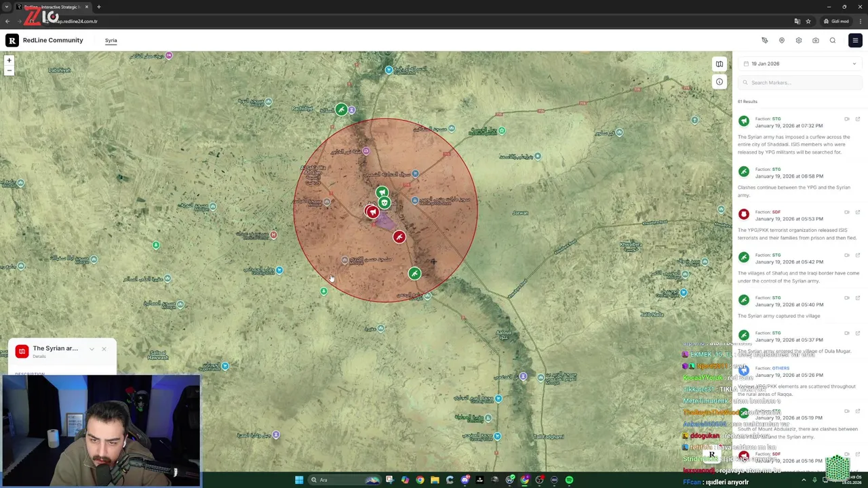
Task: Open the settings hexagon icon in the header
Action: pos(798,40)
